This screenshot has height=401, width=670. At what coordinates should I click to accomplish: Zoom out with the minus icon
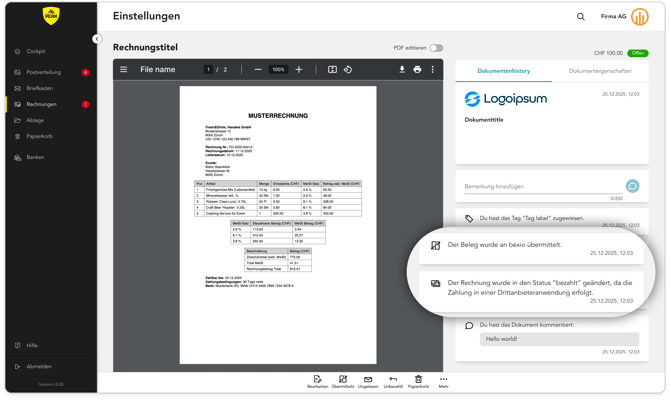coord(258,70)
